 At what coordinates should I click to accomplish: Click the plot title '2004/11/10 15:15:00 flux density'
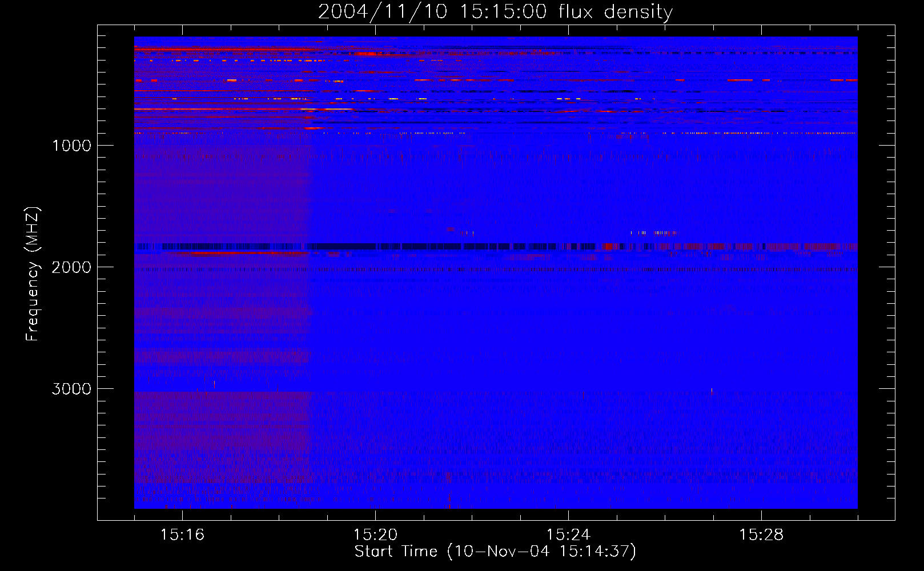pyautogui.click(x=495, y=11)
